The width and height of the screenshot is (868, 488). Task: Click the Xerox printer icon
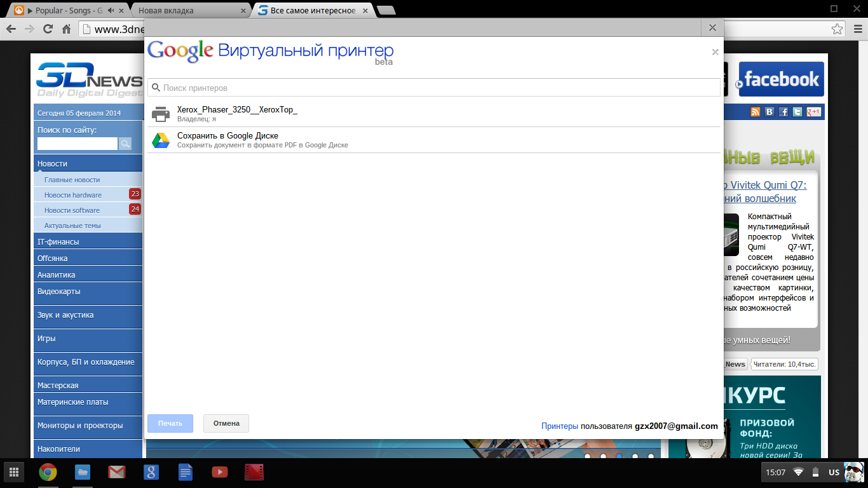(x=161, y=114)
